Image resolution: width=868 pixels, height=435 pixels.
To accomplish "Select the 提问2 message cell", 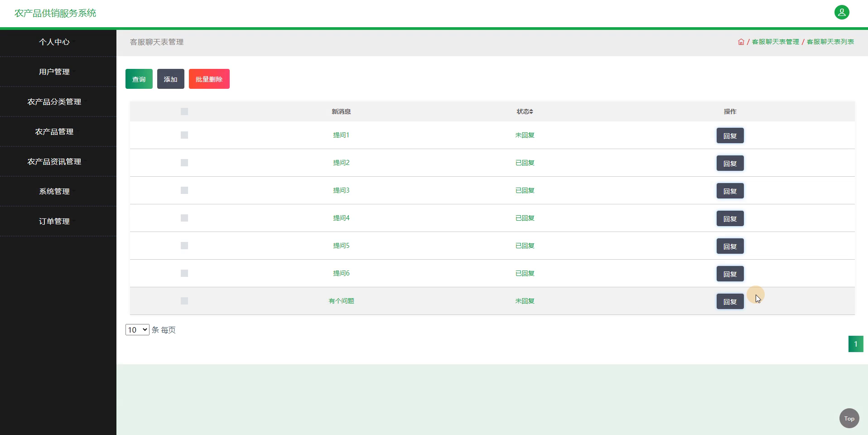I will point(341,163).
